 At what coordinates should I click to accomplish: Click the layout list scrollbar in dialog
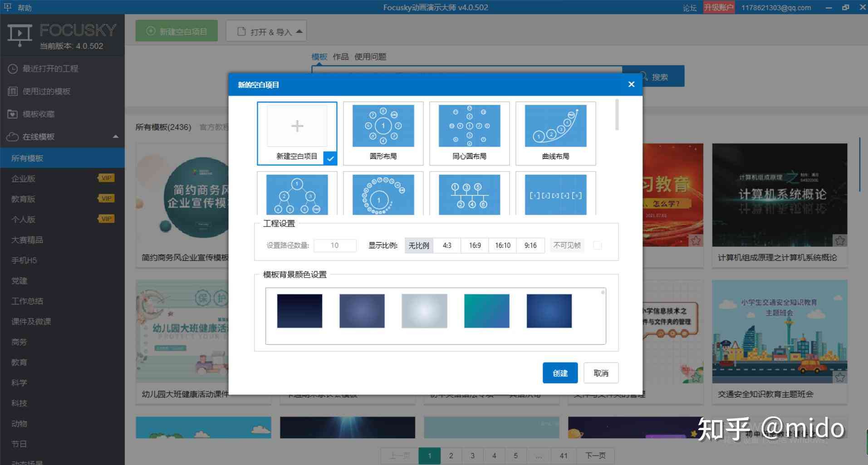tap(617, 115)
